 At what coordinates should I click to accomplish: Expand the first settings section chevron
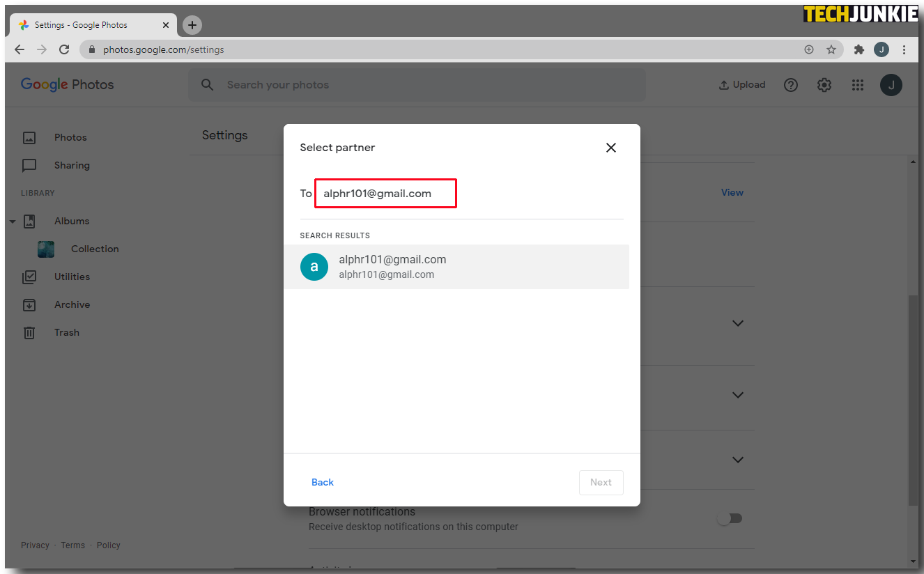(738, 323)
